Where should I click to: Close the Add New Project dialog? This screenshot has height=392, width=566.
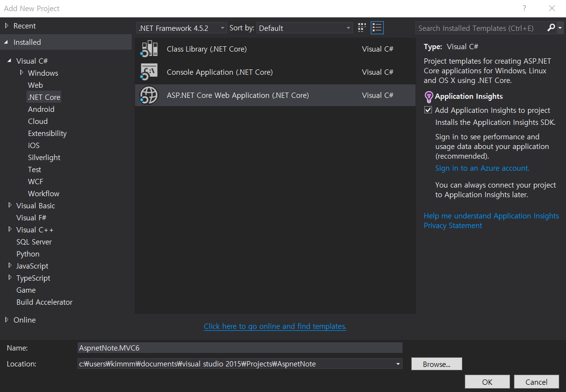tap(552, 8)
